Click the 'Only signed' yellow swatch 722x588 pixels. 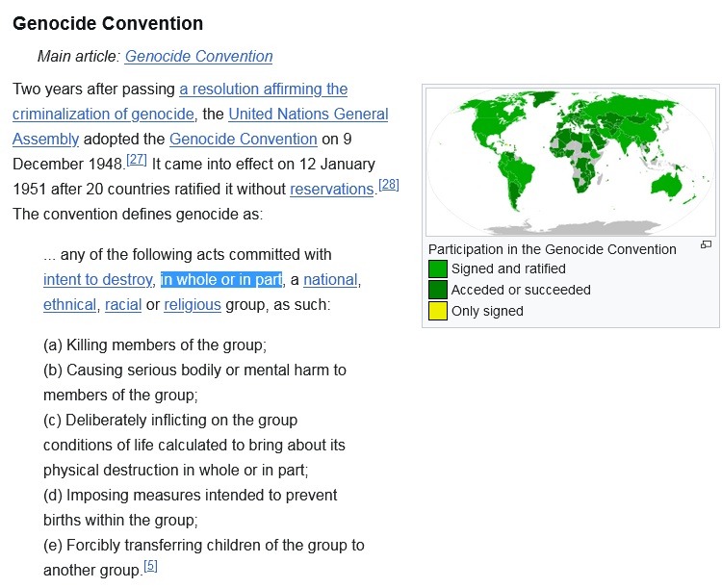point(437,311)
